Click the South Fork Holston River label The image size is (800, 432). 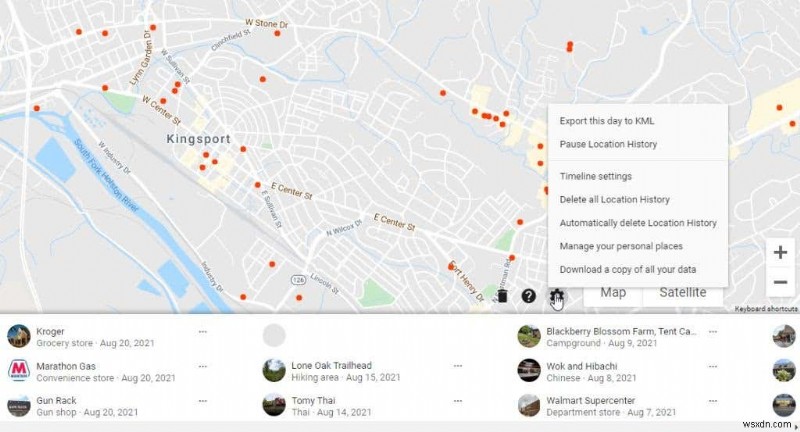pos(106,175)
